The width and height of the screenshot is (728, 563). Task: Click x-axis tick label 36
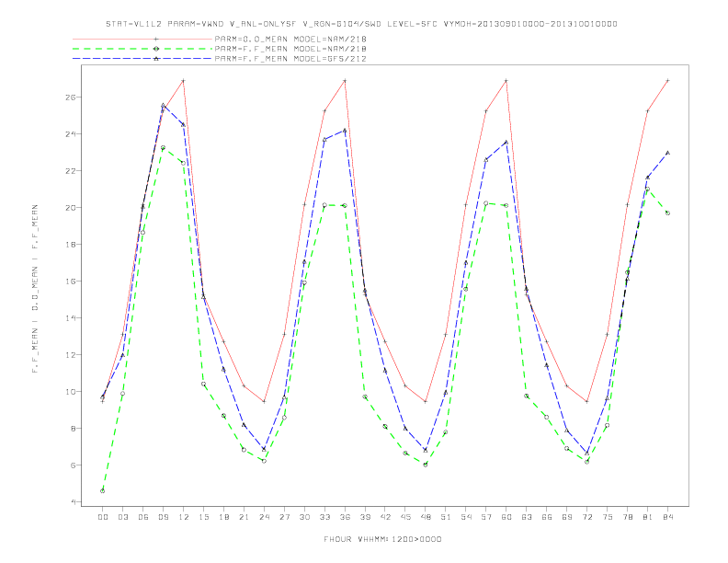[345, 517]
